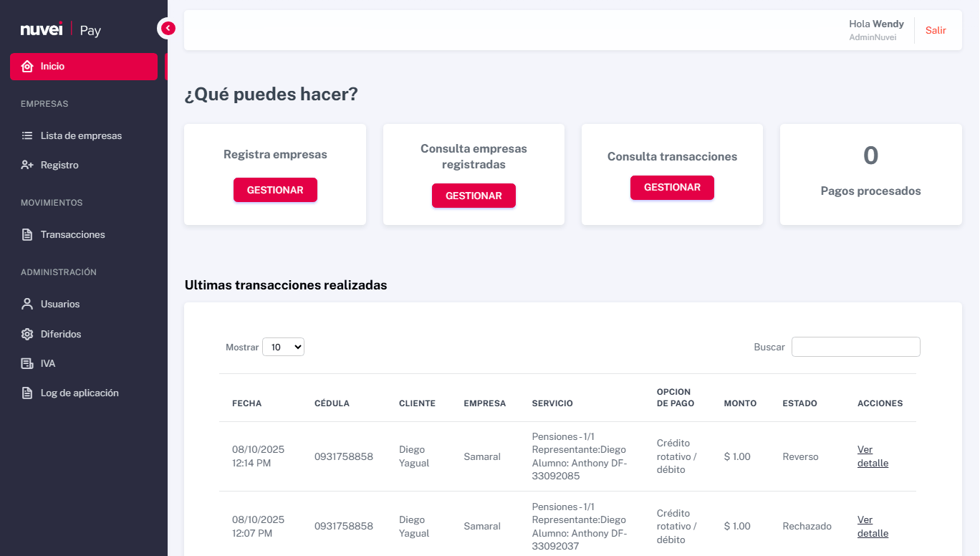The image size is (980, 556).
Task: Click GESTIONAR under Registra empresas
Action: (275, 189)
